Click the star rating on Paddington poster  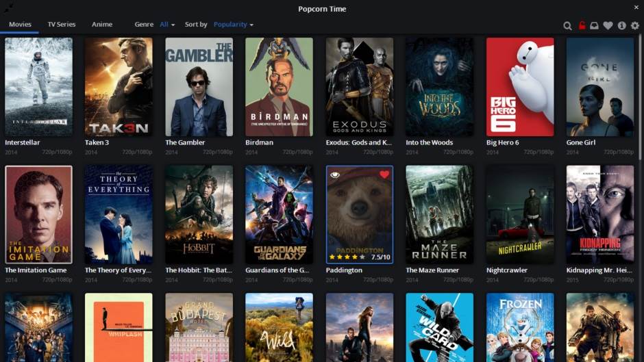click(x=347, y=257)
